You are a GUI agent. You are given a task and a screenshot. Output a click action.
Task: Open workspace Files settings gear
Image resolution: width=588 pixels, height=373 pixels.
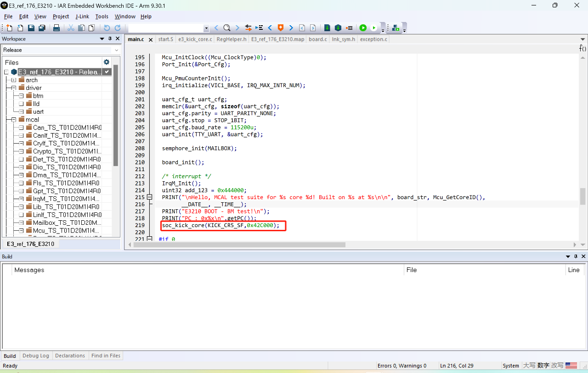click(107, 62)
